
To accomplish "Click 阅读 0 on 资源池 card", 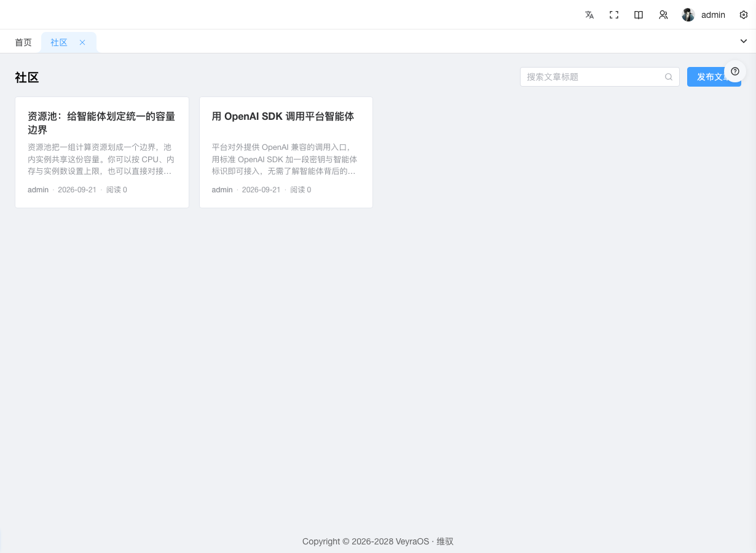I will pos(117,190).
